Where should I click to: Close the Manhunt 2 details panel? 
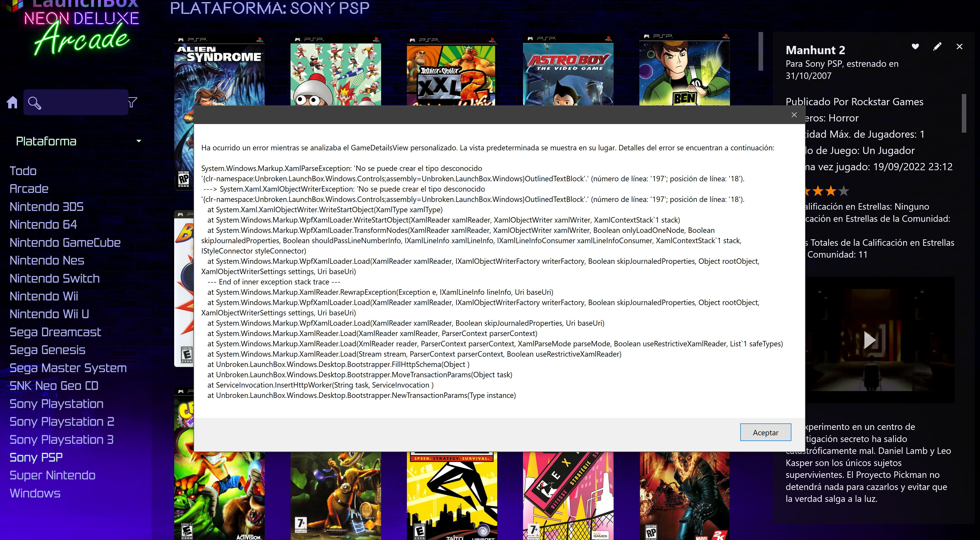(x=959, y=46)
